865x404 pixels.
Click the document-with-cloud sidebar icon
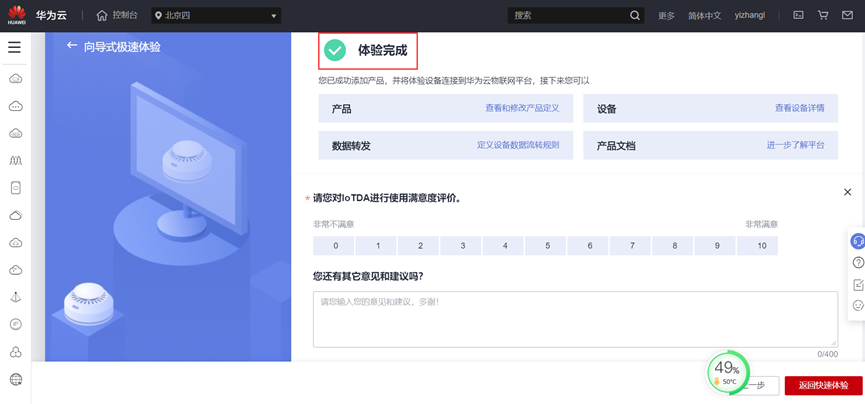coord(15,188)
